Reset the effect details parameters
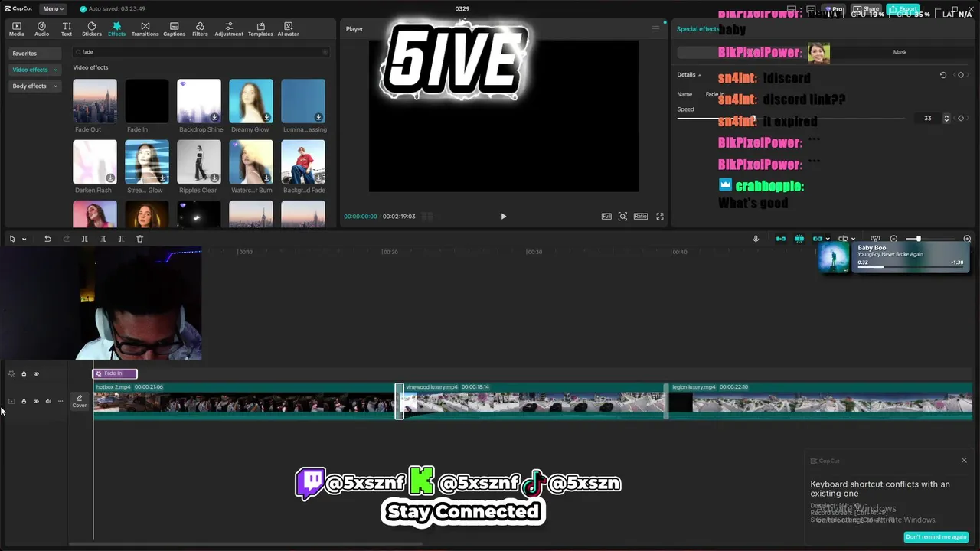Viewport: 980px width, 551px height. 943,75
